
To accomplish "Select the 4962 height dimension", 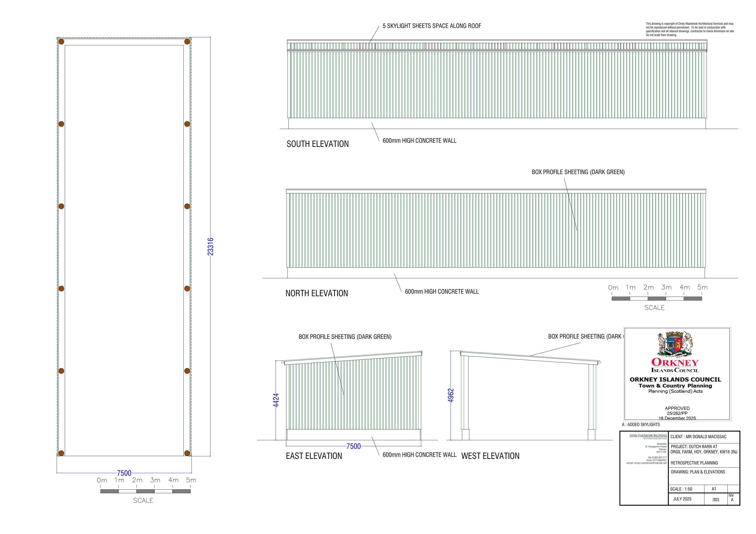I will 451,395.
